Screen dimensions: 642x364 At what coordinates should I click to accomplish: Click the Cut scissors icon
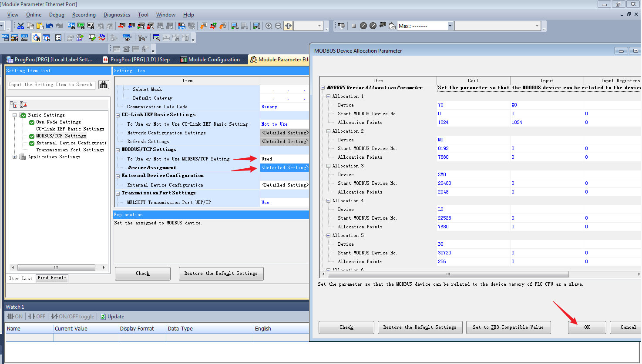(20, 26)
